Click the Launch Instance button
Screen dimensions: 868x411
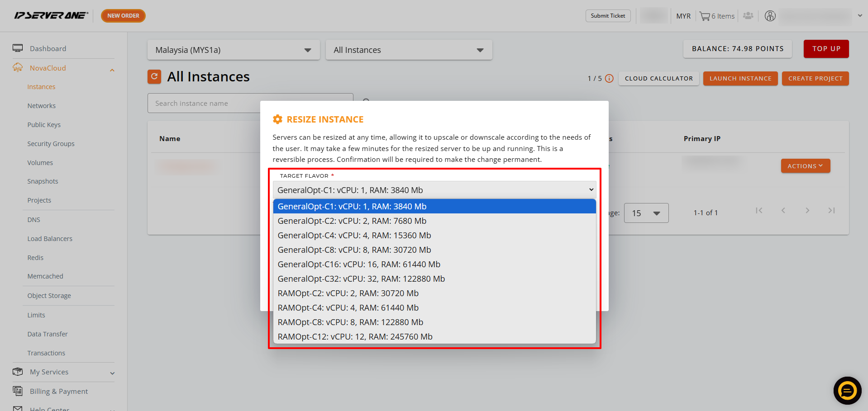(x=740, y=78)
